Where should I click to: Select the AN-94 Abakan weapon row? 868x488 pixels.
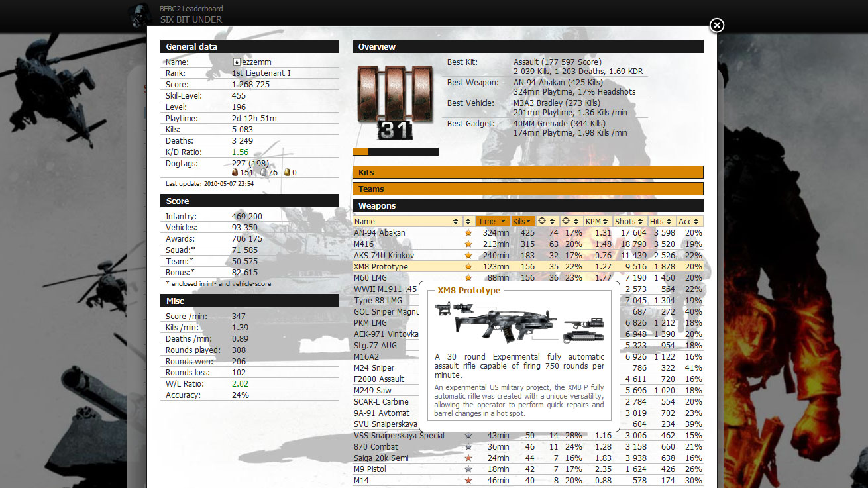click(527, 233)
